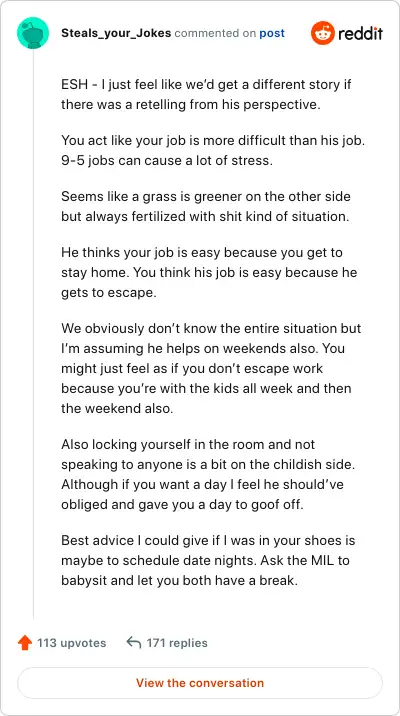Select the "Best advice I could give" paragraph
The height and width of the screenshot is (716, 400).
click(208, 561)
